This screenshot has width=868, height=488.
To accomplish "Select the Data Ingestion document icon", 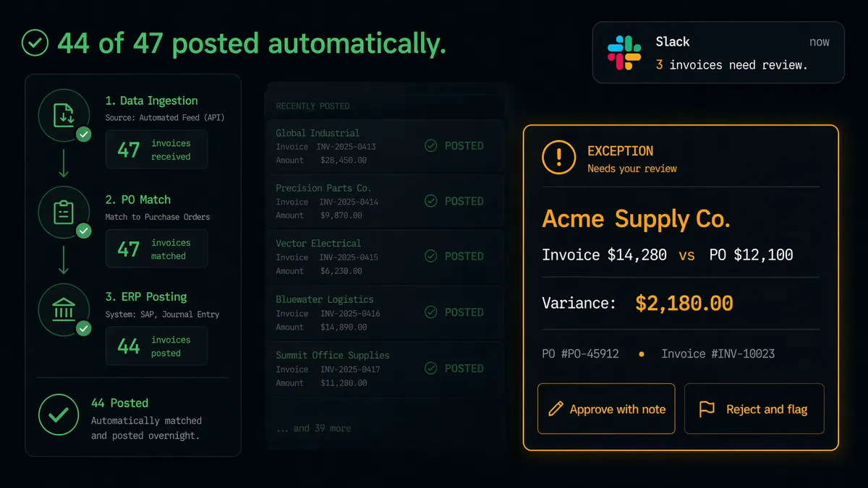I will coord(64,114).
